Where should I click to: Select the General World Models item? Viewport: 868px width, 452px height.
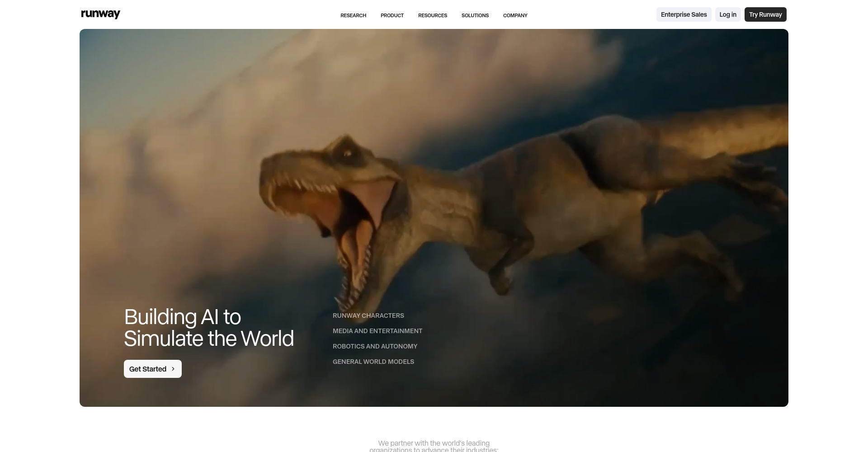373,362
